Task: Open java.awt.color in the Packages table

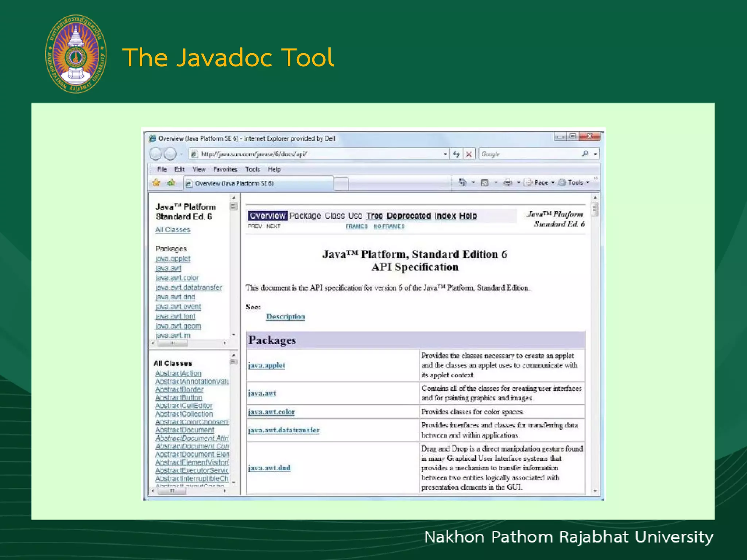Action: [271, 412]
